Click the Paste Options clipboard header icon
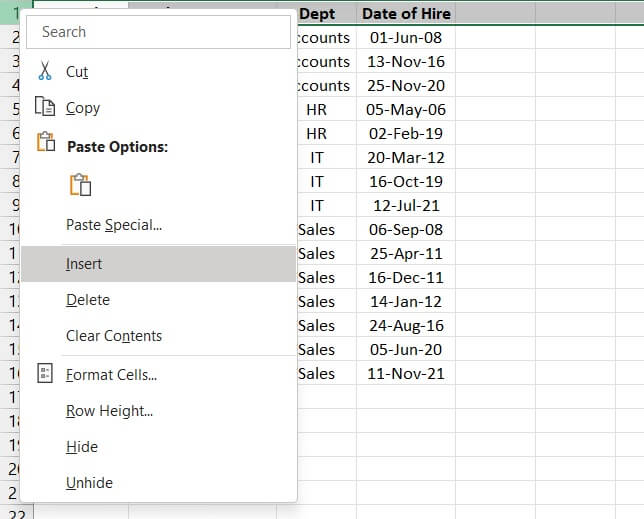This screenshot has width=644, height=519. coord(45,145)
